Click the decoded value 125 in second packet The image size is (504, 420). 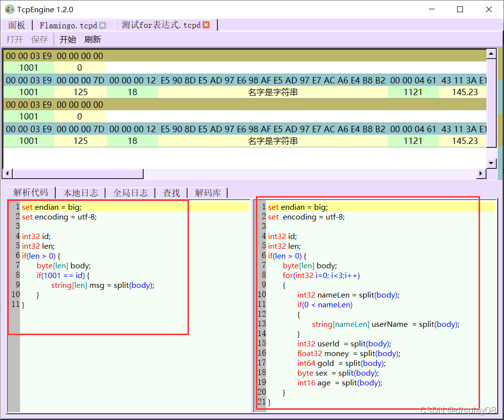pyautogui.click(x=81, y=92)
